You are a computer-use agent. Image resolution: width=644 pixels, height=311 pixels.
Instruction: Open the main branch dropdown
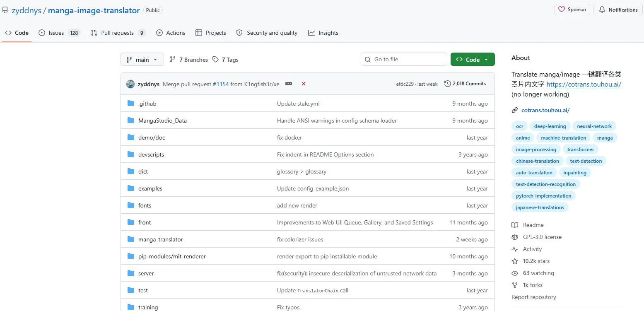point(142,60)
